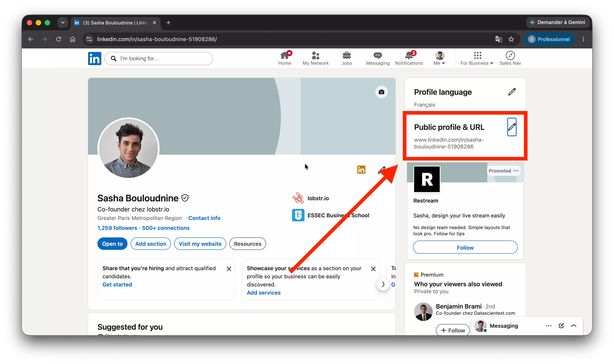Viewport: 614px width, 364px height.
Task: Bookmark page with star icon
Action: click(x=511, y=39)
